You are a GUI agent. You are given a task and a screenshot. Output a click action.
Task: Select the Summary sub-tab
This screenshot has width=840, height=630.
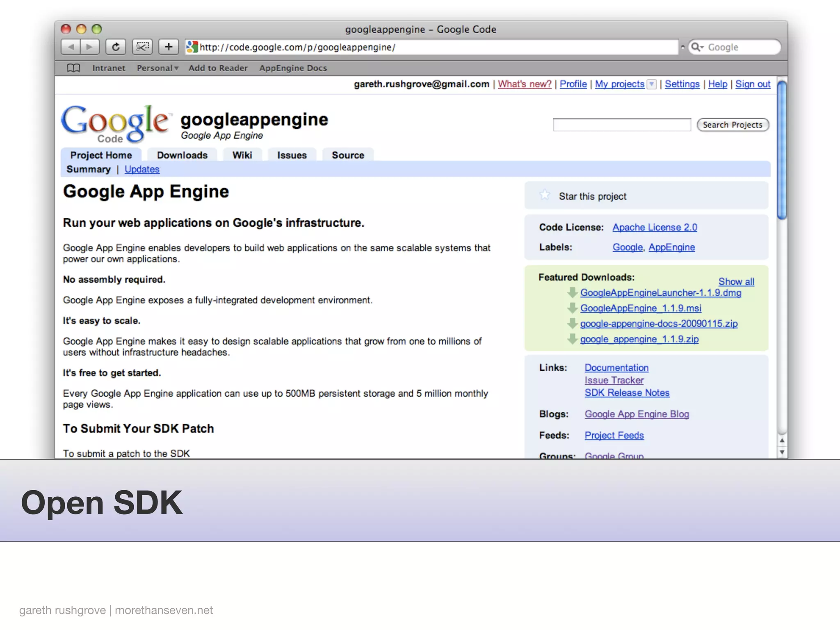coord(89,169)
